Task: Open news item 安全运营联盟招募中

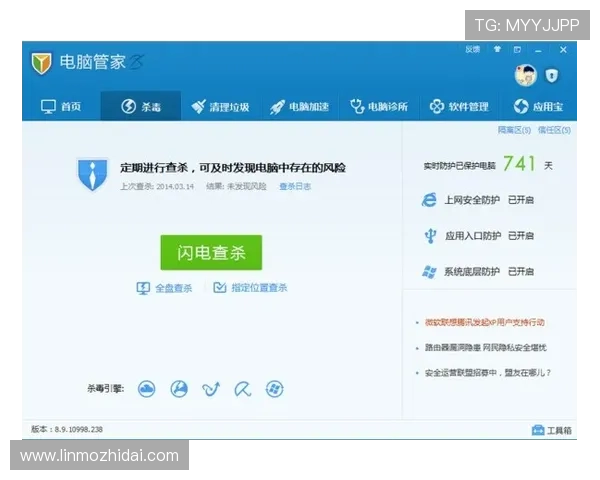Action: (x=488, y=373)
